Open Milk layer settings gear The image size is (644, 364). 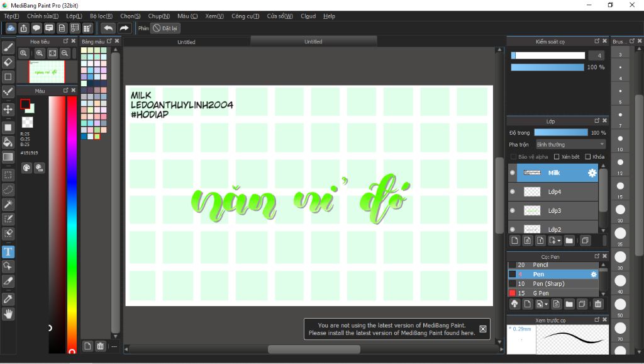pyautogui.click(x=592, y=173)
